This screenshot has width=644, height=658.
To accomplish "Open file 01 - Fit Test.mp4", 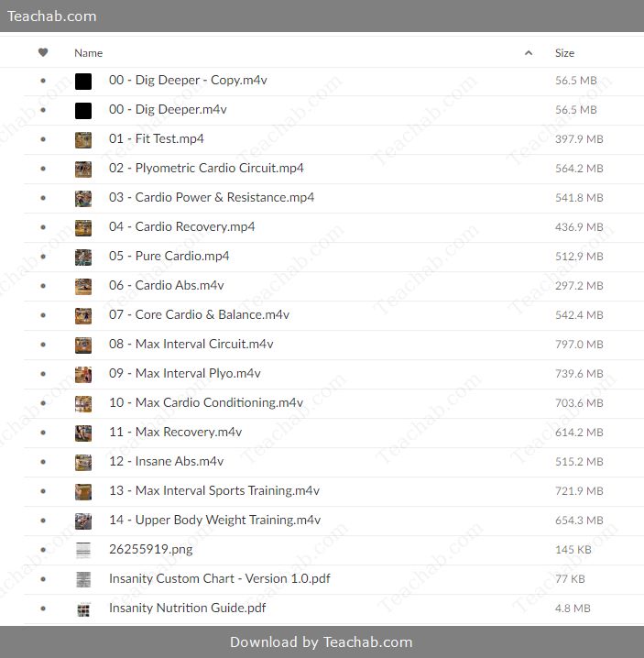I will click(x=157, y=139).
